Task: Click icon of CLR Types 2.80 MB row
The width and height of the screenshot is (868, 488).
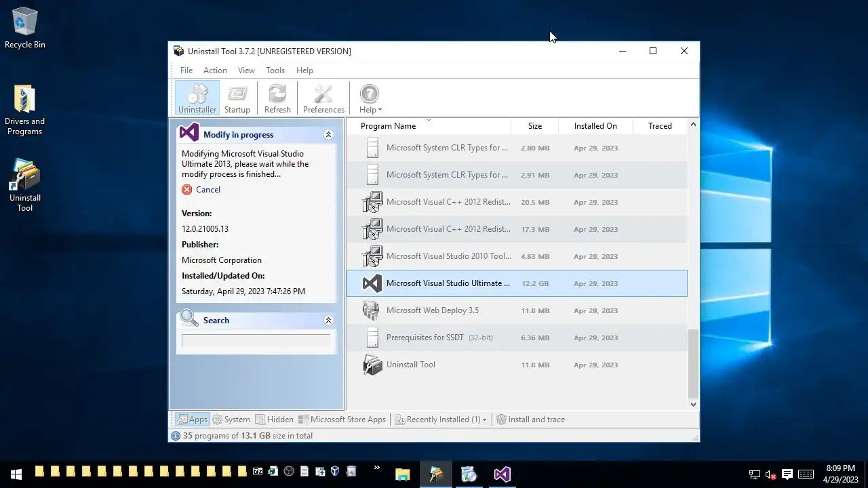Action: (372, 148)
